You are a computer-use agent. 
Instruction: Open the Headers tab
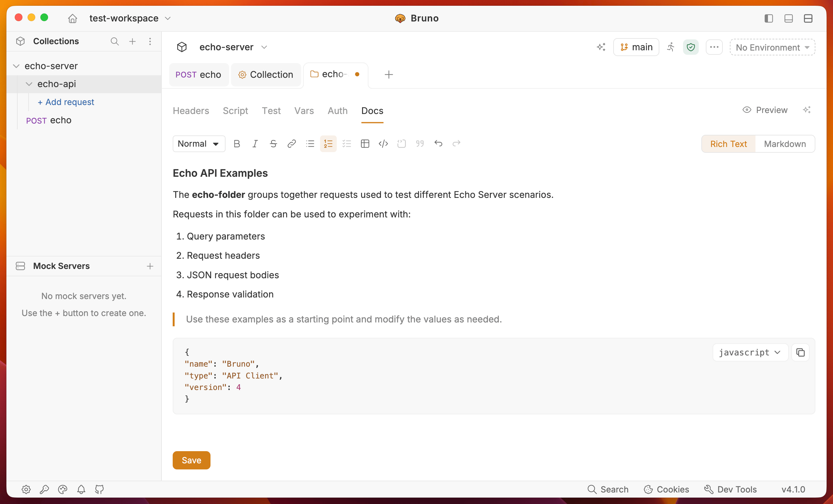point(191,111)
